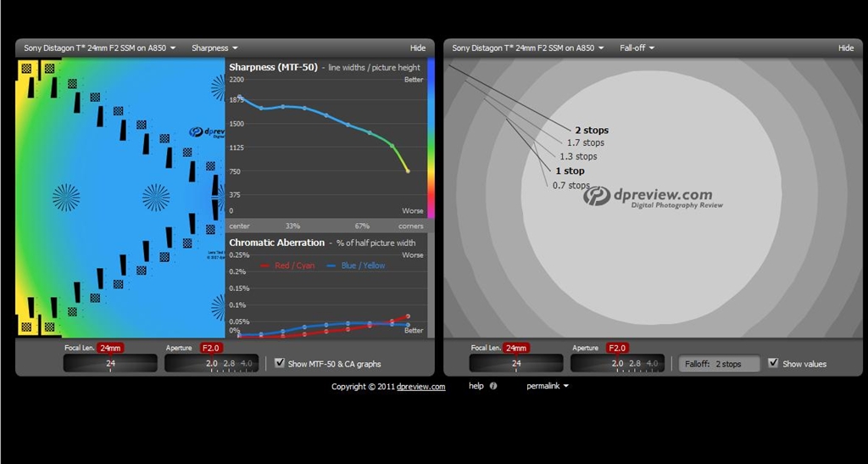This screenshot has height=464, width=868.
Task: Click the sharpness rainbow color scale bar
Action: pyautogui.click(x=431, y=138)
